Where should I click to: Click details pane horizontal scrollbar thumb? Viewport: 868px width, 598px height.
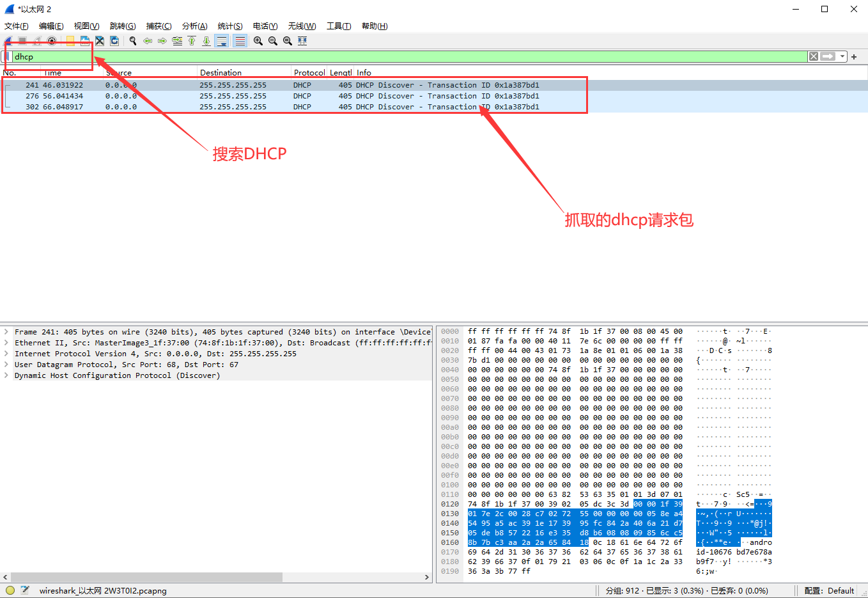click(146, 577)
